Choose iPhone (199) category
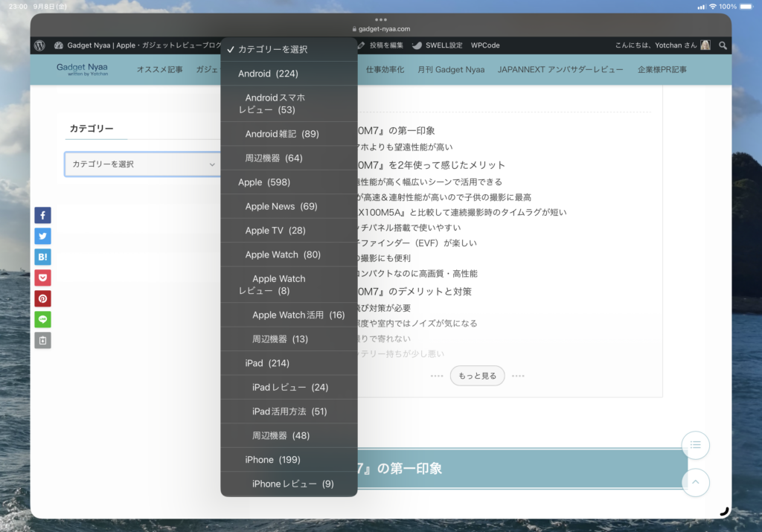The image size is (762, 532). pos(289,460)
